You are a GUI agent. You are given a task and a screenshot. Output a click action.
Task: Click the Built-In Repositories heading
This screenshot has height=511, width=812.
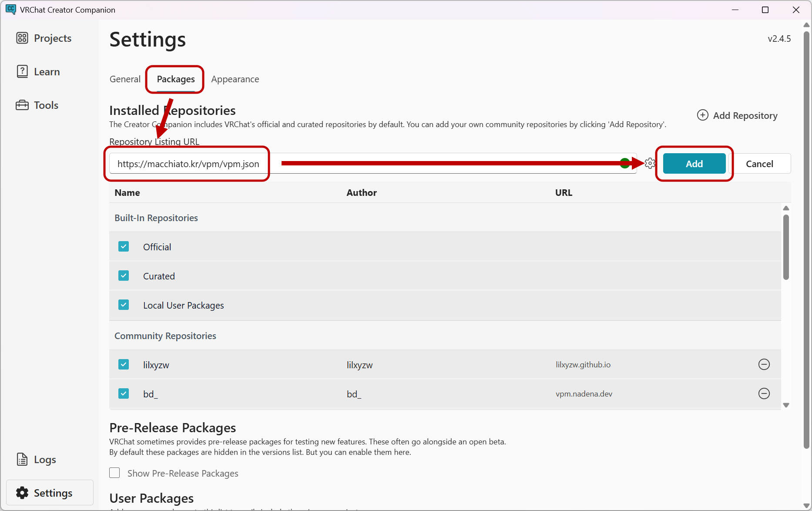[x=156, y=218]
